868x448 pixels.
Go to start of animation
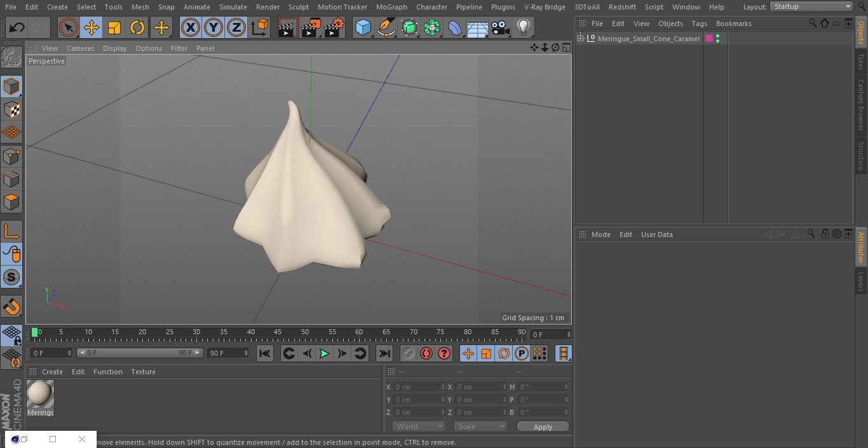pyautogui.click(x=265, y=353)
